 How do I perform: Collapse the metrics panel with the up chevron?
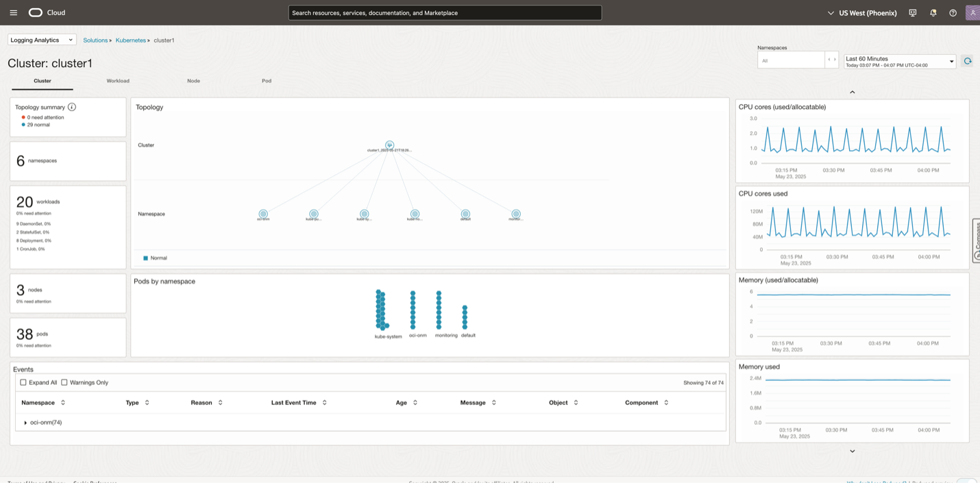point(852,91)
